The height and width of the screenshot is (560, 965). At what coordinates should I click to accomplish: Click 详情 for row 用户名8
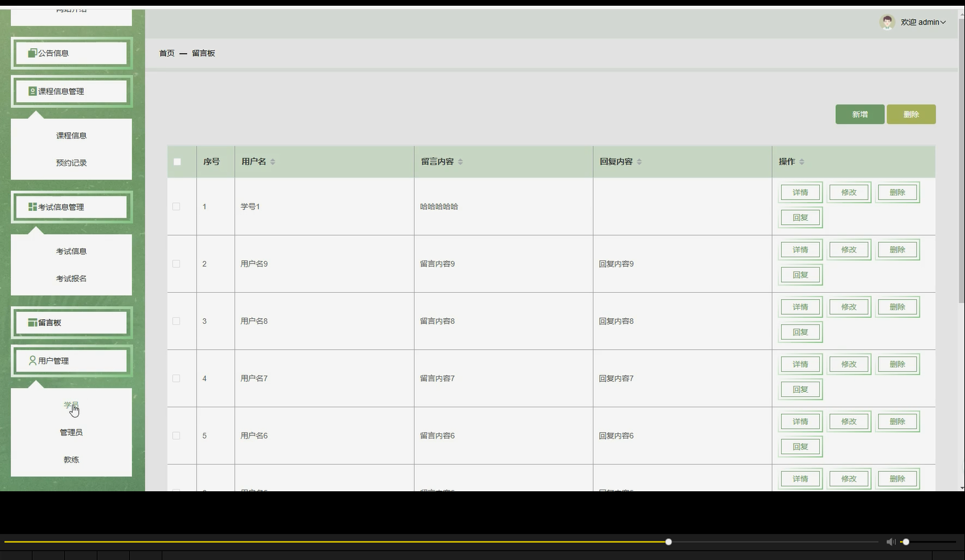point(801,307)
